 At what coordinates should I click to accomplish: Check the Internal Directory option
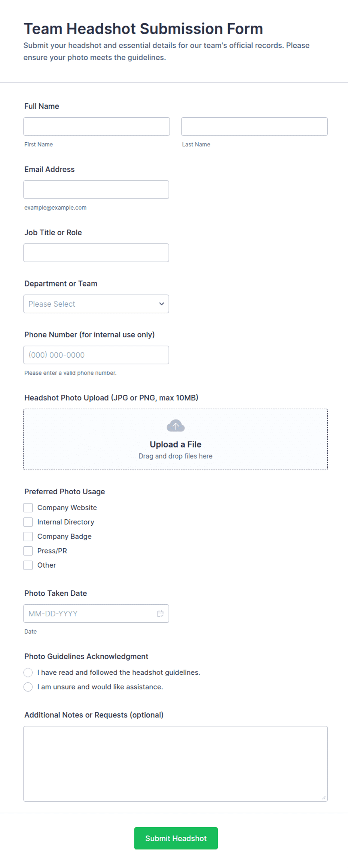pyautogui.click(x=28, y=522)
